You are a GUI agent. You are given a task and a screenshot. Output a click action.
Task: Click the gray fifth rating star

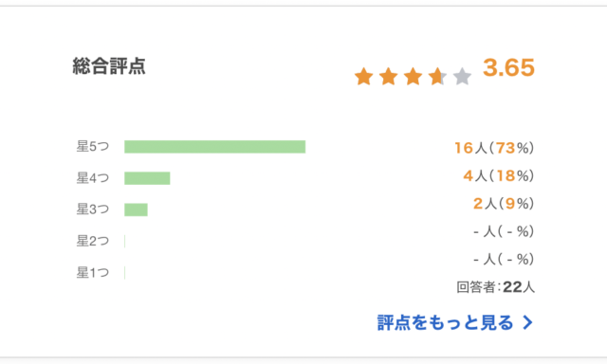462,76
